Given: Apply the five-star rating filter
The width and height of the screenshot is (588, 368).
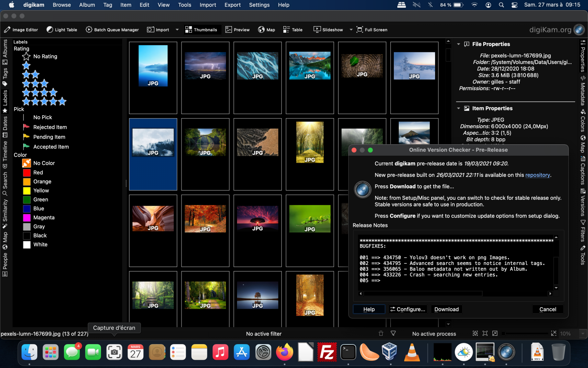Looking at the screenshot, I should click(44, 101).
